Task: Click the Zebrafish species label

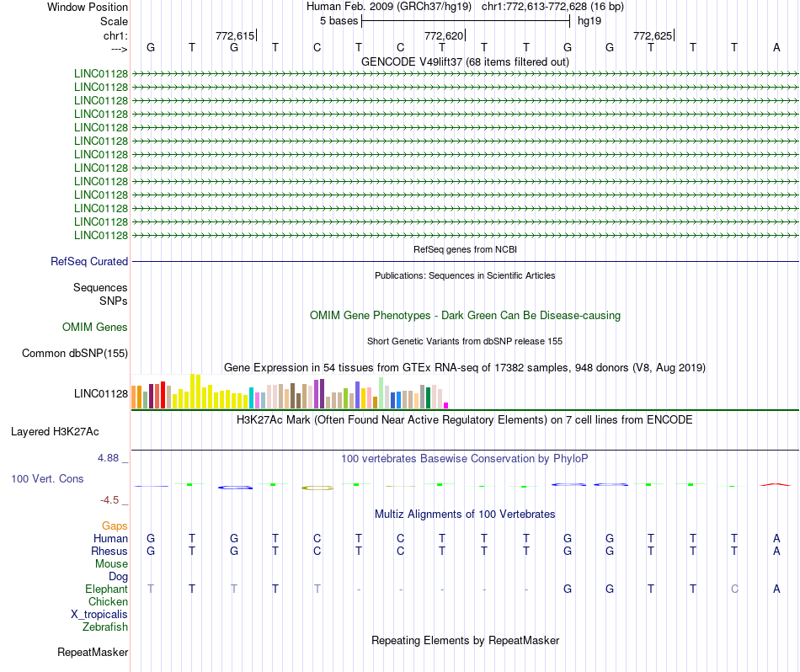Action: [x=105, y=627]
